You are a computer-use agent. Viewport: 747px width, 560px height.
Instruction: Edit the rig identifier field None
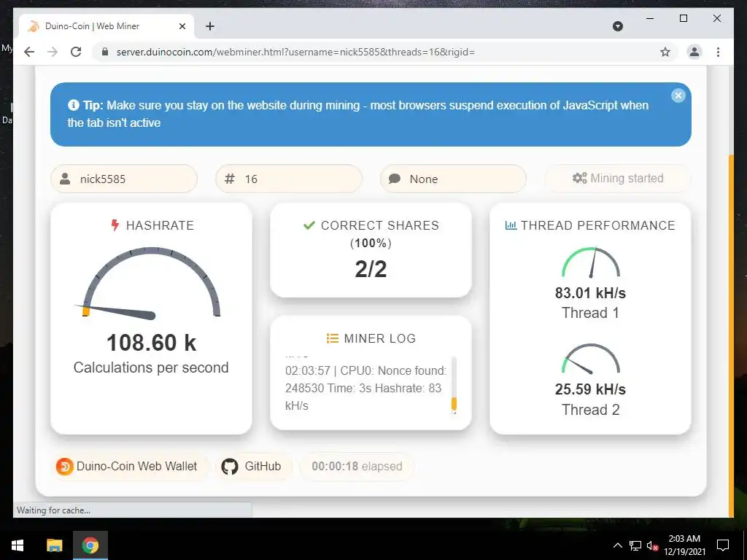(453, 179)
